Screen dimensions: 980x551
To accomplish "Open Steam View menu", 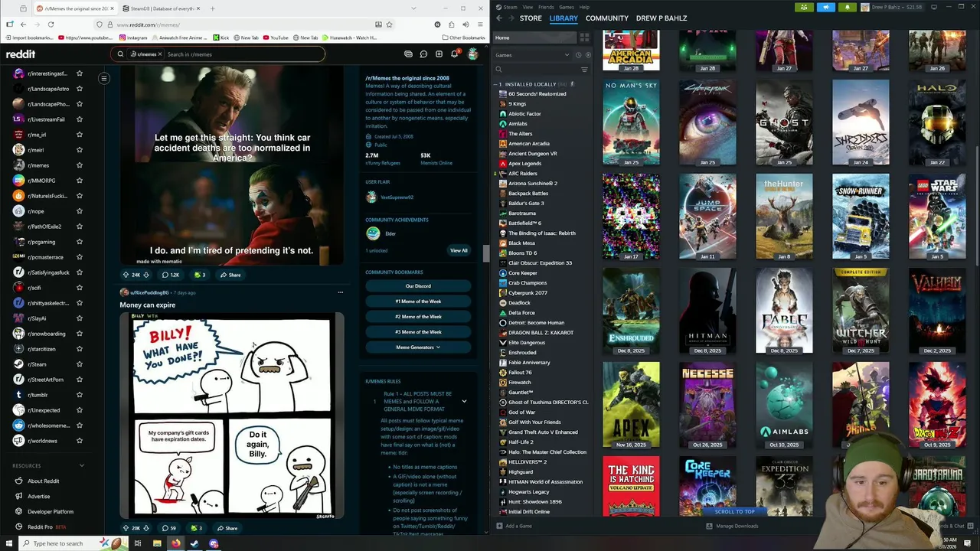I will pos(528,7).
